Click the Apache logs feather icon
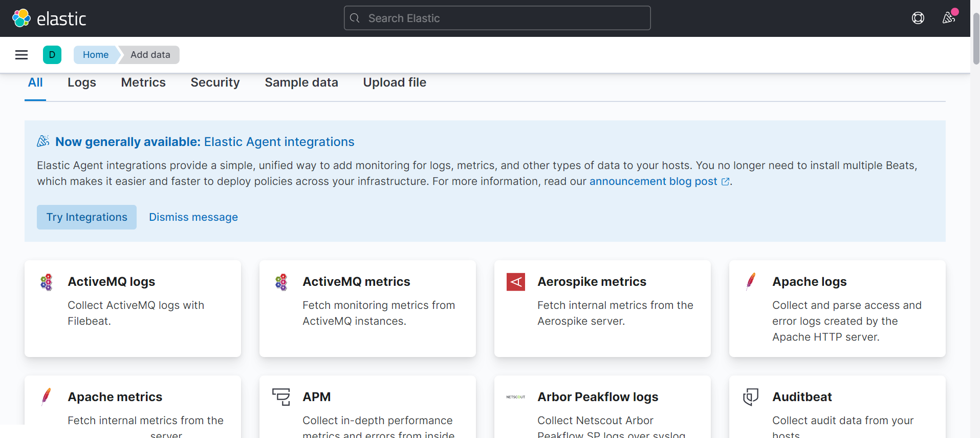 click(x=751, y=282)
